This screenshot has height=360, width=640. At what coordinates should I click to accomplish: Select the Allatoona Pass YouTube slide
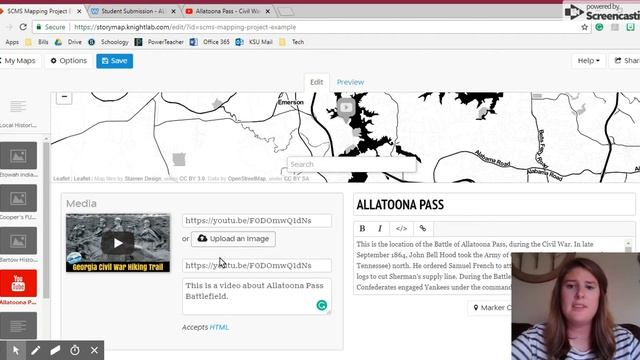pos(18,283)
